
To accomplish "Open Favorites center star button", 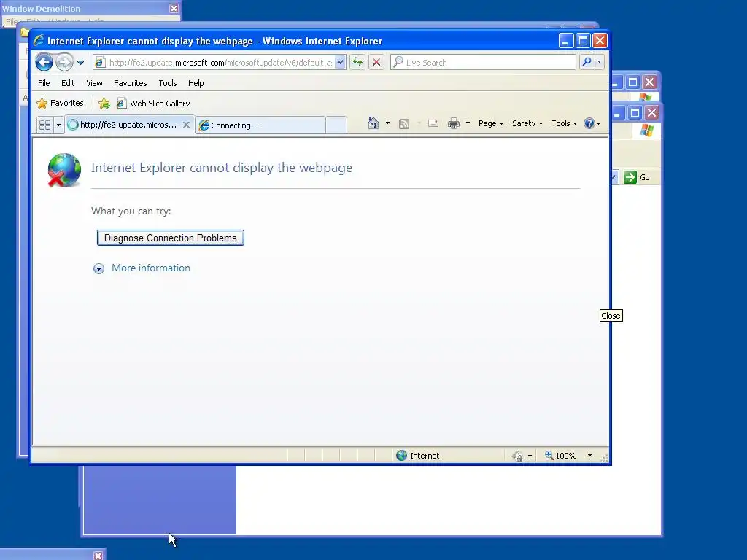I will tap(60, 103).
